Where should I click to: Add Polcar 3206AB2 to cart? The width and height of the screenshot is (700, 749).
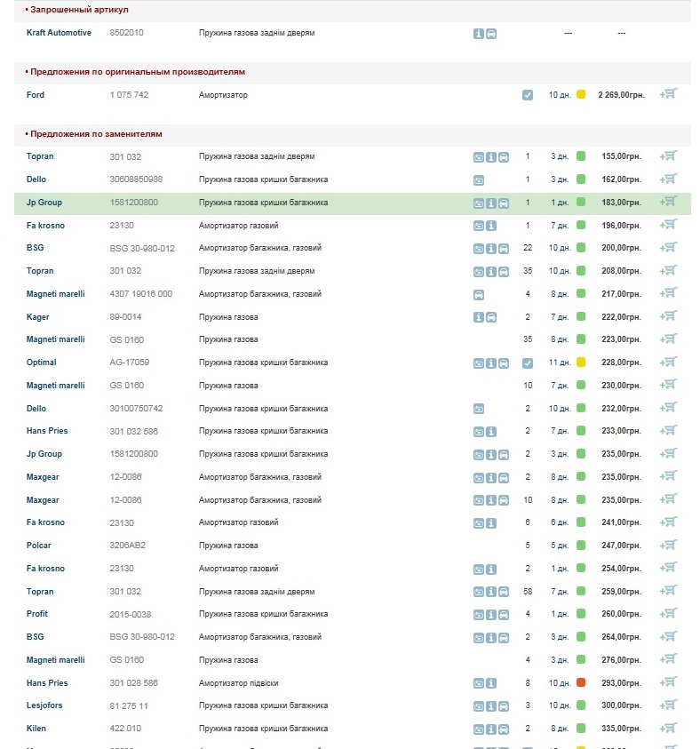click(x=668, y=546)
